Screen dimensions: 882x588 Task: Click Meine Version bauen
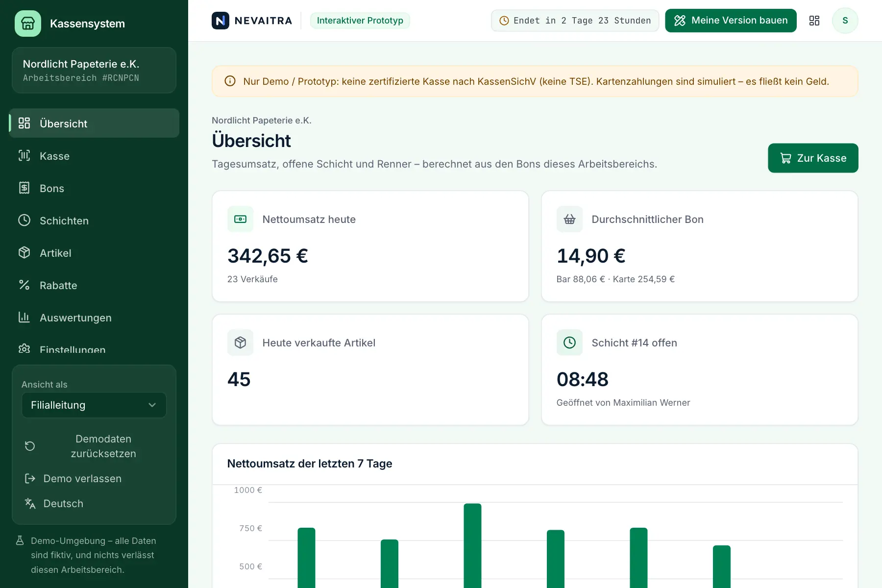(731, 21)
